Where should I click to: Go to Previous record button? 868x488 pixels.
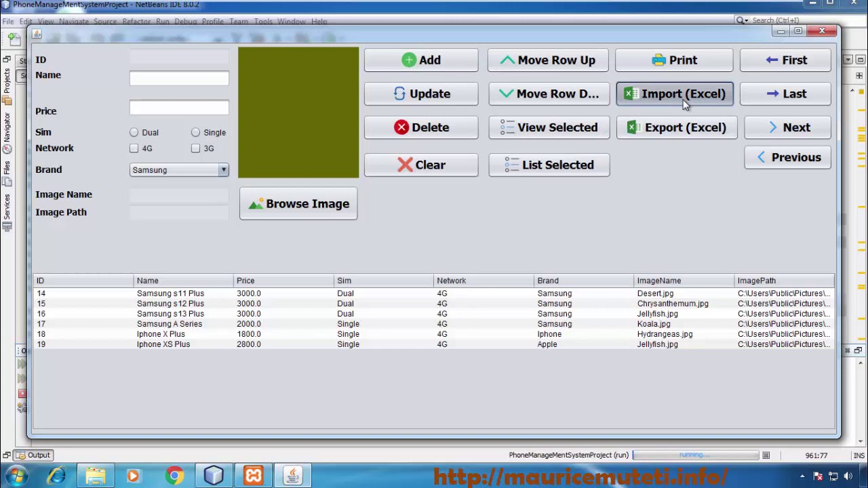click(x=787, y=157)
